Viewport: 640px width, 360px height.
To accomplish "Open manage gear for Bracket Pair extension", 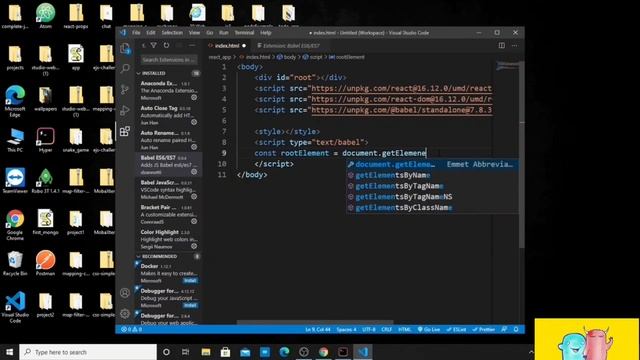I will click(x=194, y=221).
